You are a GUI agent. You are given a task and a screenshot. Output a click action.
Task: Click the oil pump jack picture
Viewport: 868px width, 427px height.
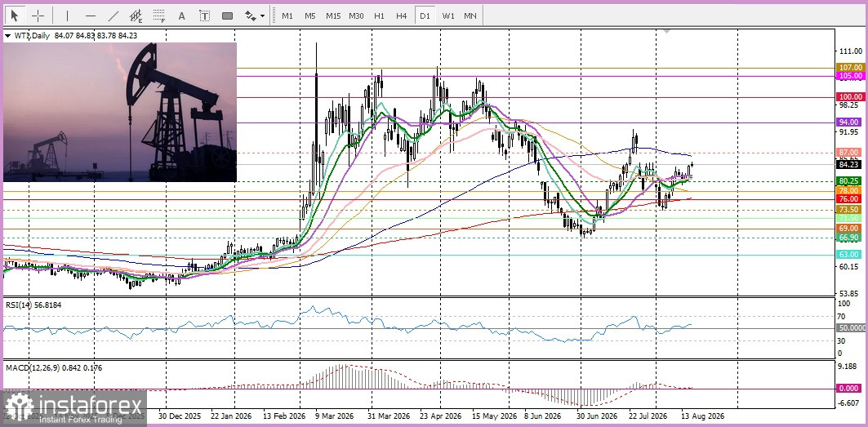pos(119,112)
